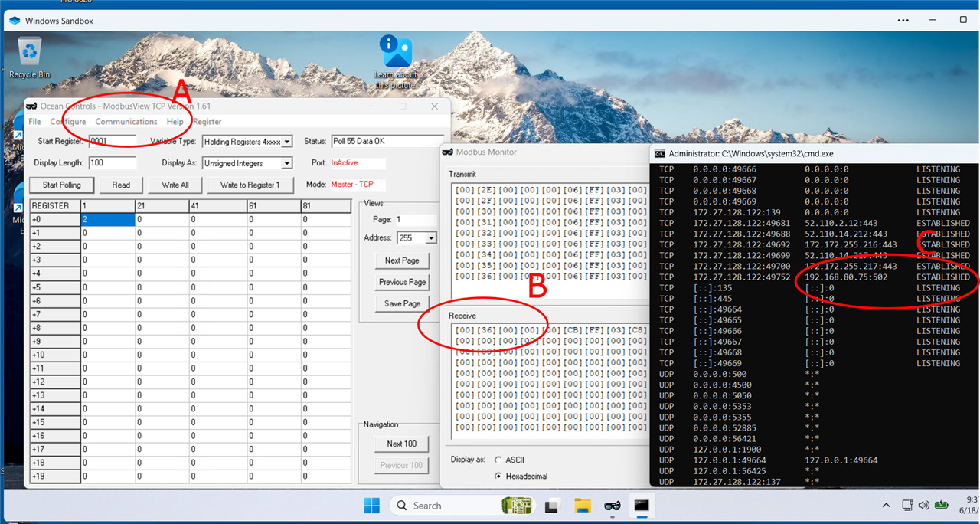Switch to ModbusView via its taskbar glasses icon
The height and width of the screenshot is (524, 980).
coord(612,506)
